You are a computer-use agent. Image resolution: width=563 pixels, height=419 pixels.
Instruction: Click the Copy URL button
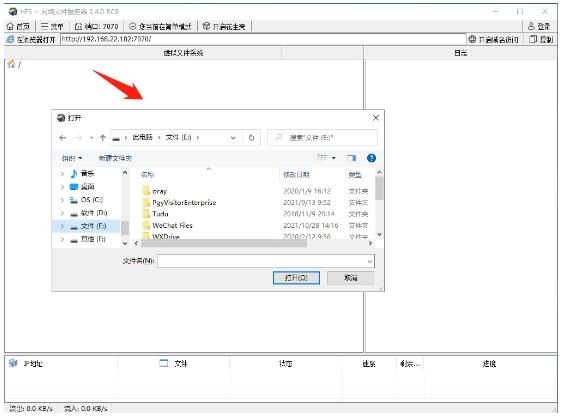pos(541,39)
